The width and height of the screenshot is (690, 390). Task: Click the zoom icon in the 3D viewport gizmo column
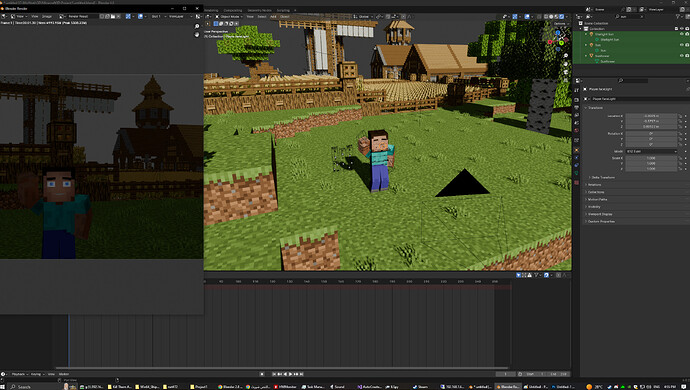point(566,56)
